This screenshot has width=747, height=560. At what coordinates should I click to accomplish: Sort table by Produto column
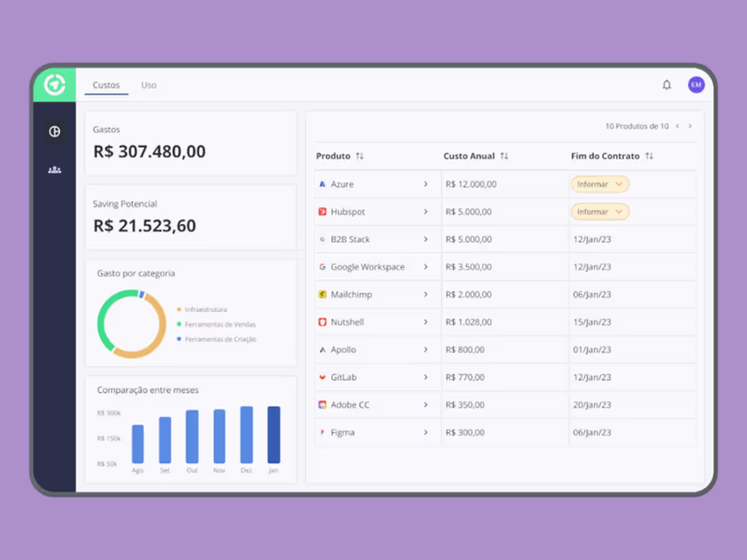[x=360, y=155]
